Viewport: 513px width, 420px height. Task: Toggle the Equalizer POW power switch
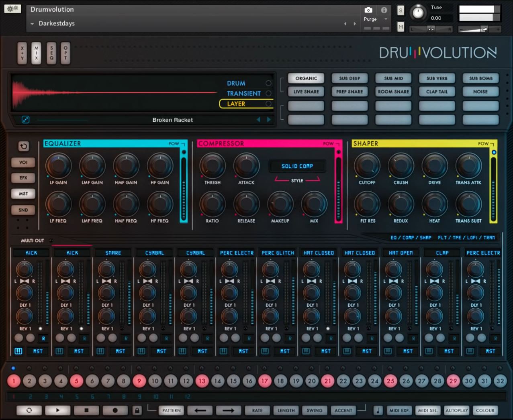pyautogui.click(x=184, y=152)
